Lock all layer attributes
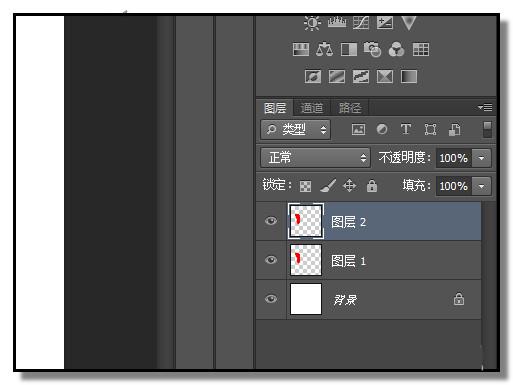This screenshot has height=385, width=513. (372, 186)
